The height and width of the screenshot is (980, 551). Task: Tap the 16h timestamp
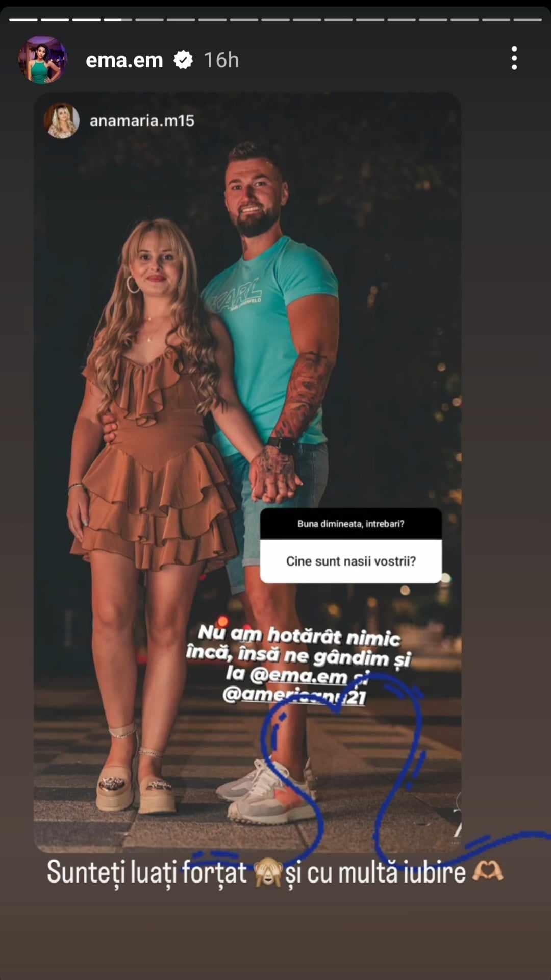[221, 60]
